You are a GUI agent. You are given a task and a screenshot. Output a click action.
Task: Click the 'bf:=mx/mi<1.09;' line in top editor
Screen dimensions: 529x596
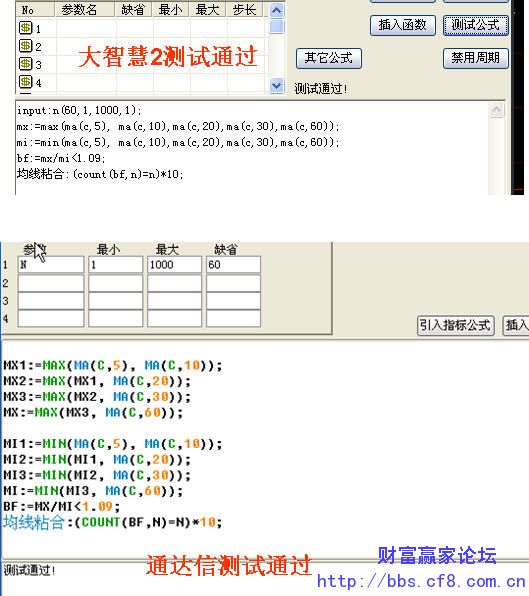[x=61, y=158]
